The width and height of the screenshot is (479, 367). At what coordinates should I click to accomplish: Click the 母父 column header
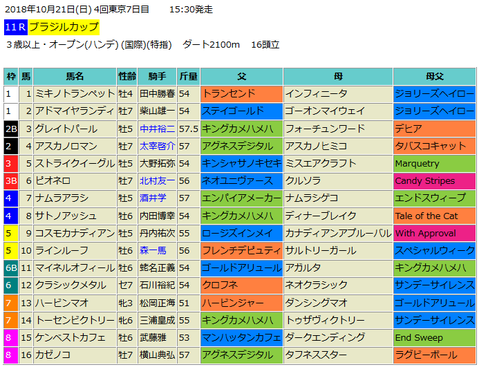pyautogui.click(x=434, y=77)
